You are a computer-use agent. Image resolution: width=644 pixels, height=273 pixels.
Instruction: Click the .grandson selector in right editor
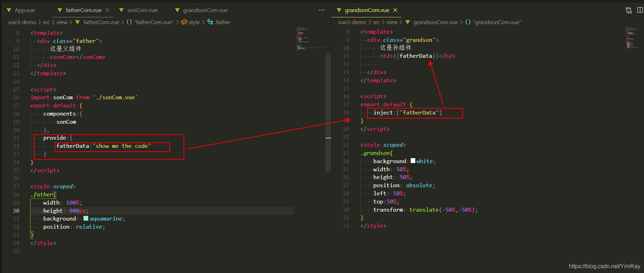(375, 153)
